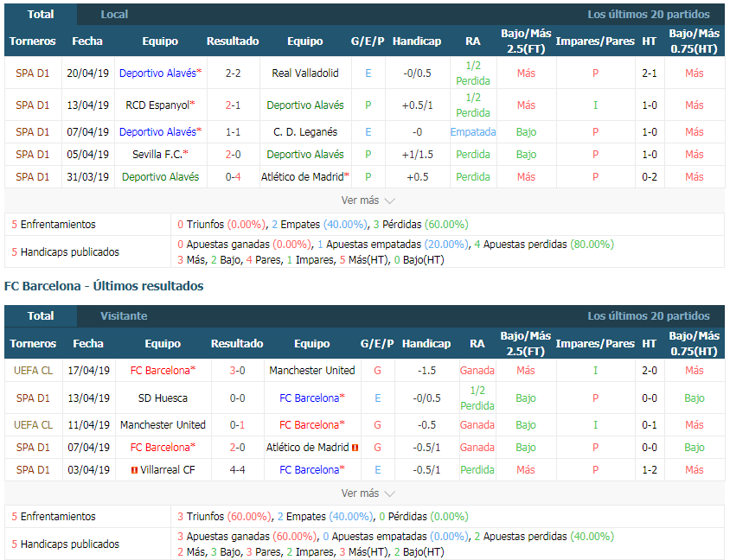Click Torneros header in Barcelona table
Screen dimensions: 730x560
[33, 344]
